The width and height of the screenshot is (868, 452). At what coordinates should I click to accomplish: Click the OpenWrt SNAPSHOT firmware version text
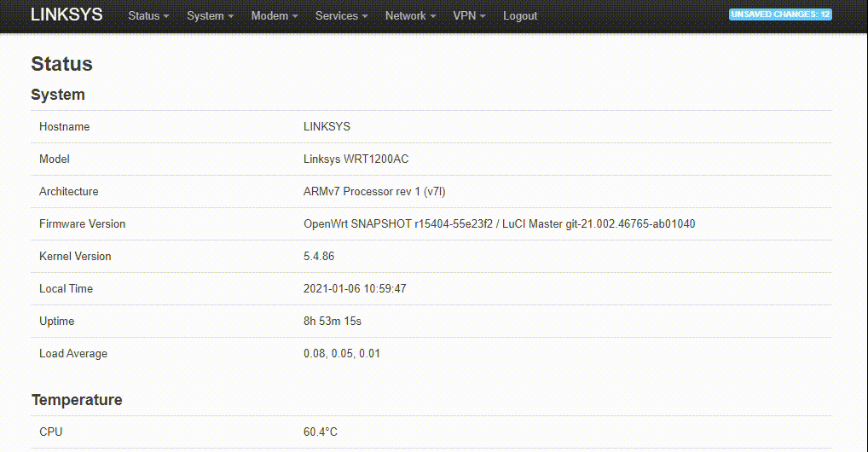[500, 223]
